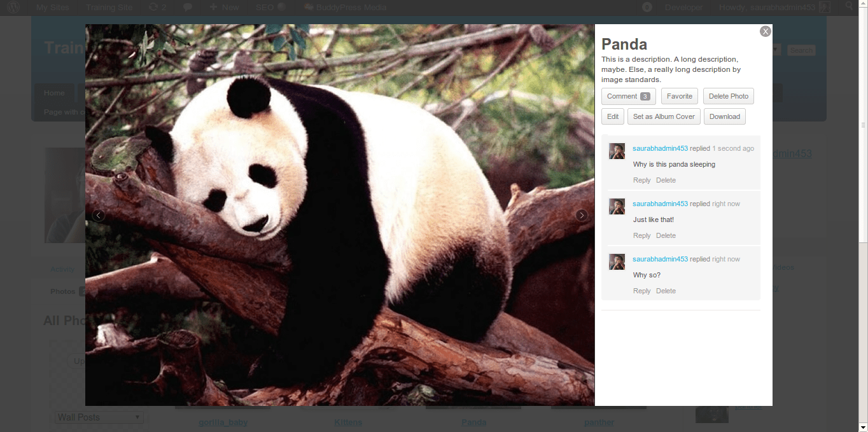Image resolution: width=868 pixels, height=432 pixels.
Task: Open saurabhadmin453's profile from the "Why is this panda sleeping" comment
Action: 660,148
